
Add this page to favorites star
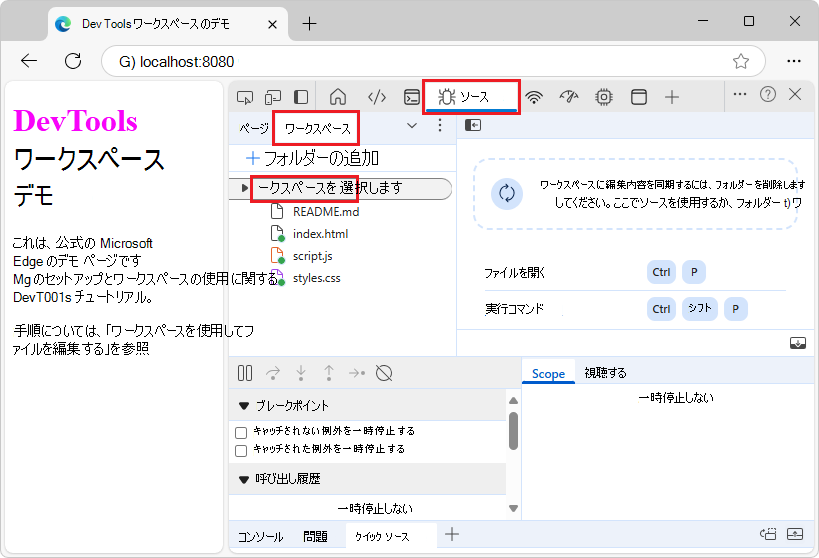pyautogui.click(x=740, y=62)
